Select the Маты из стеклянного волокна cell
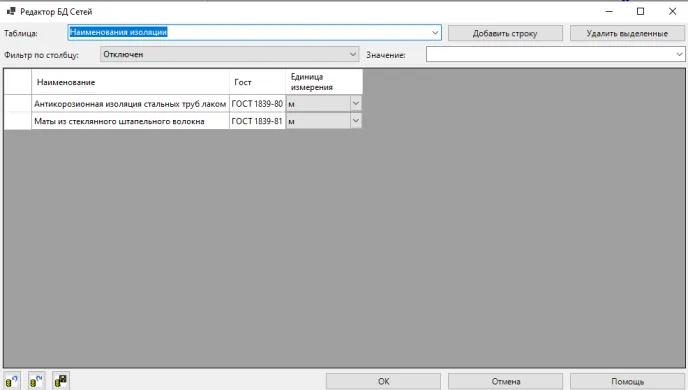 [x=130, y=121]
